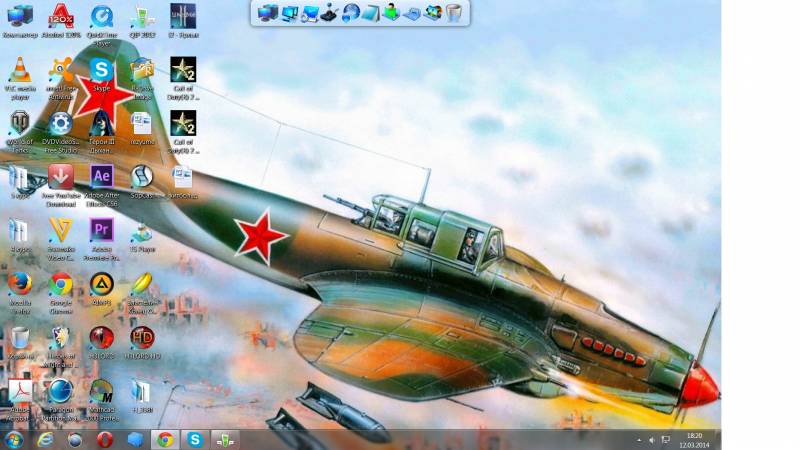Open the green user icon in the dock
The image size is (800, 450).
pos(391,13)
